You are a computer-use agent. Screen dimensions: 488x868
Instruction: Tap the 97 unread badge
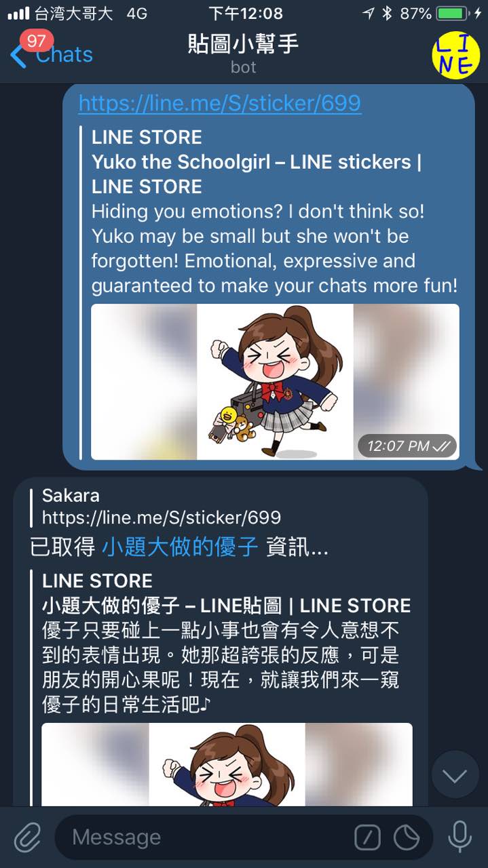click(36, 41)
